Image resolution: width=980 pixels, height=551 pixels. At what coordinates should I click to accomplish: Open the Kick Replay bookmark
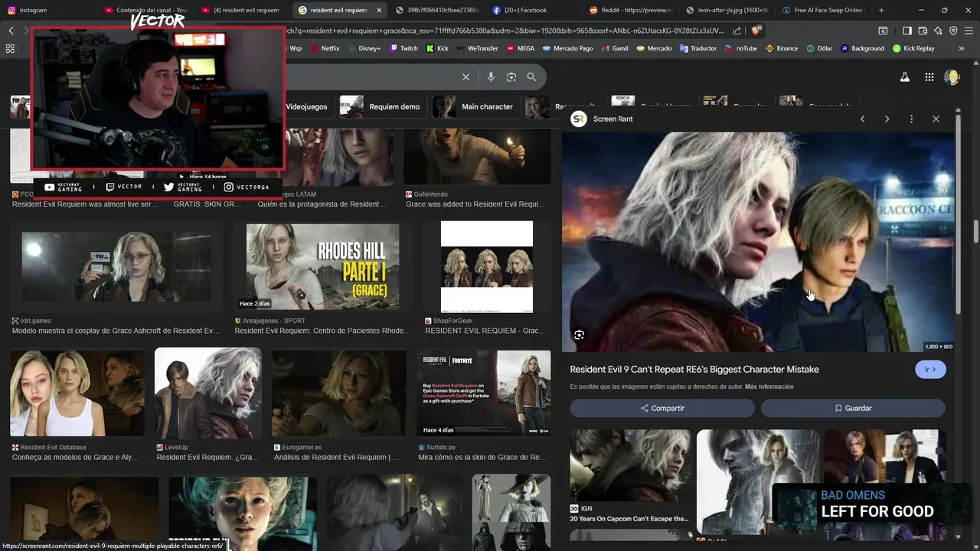click(913, 48)
